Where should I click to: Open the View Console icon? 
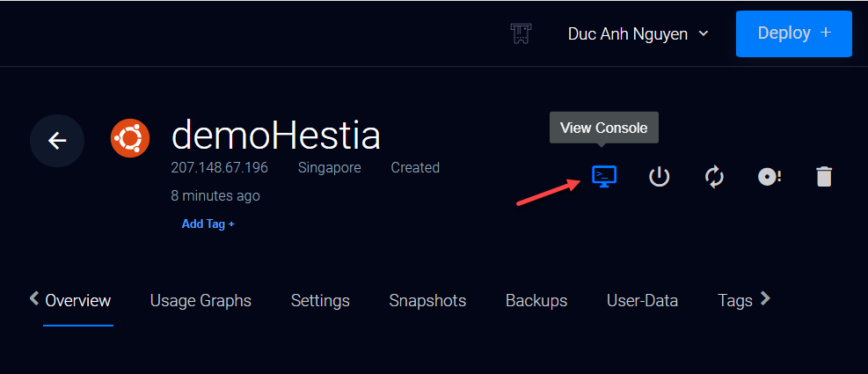point(603,176)
